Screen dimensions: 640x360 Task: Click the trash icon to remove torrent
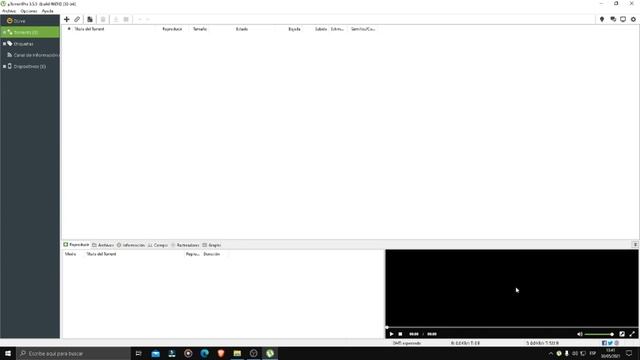(x=103, y=19)
